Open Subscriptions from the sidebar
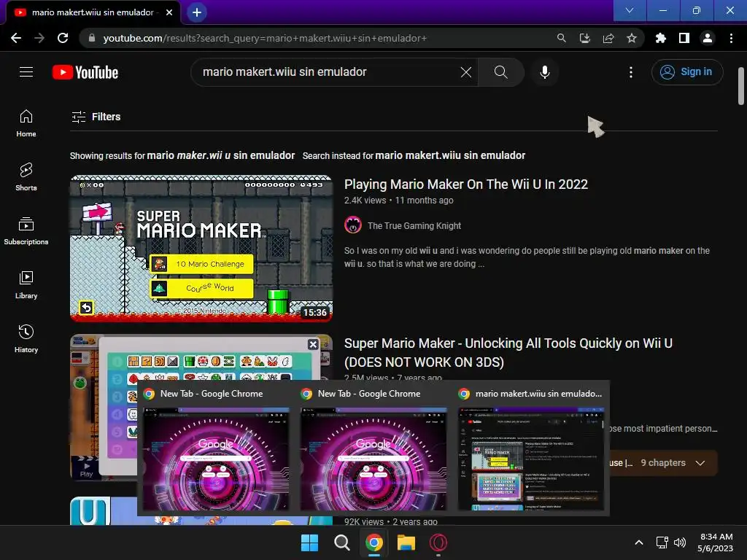 pos(26,231)
